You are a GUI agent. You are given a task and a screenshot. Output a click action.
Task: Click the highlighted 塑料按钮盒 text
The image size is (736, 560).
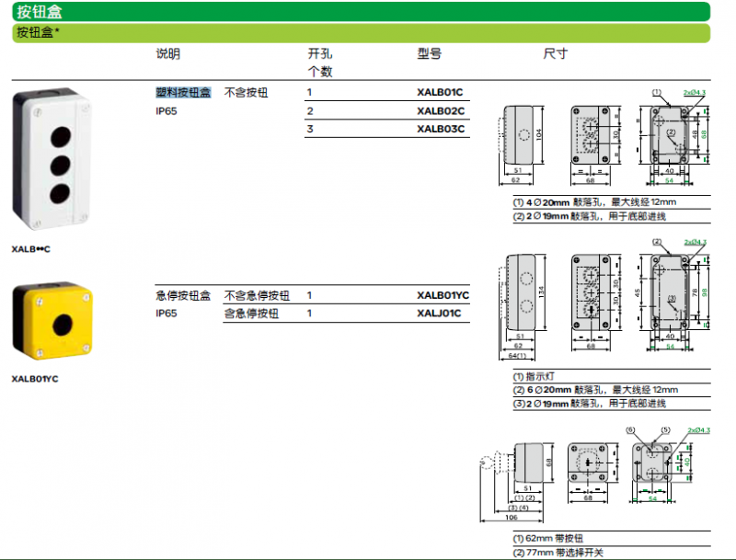point(183,93)
